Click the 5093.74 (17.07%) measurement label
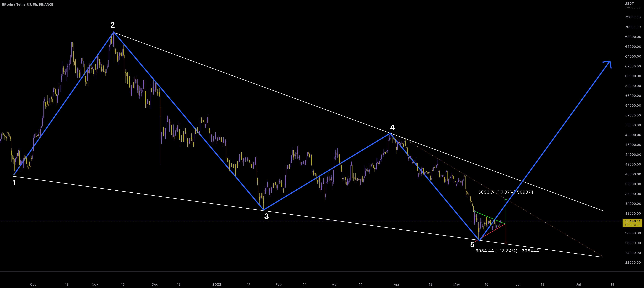The height and width of the screenshot is (288, 644). coord(506,192)
